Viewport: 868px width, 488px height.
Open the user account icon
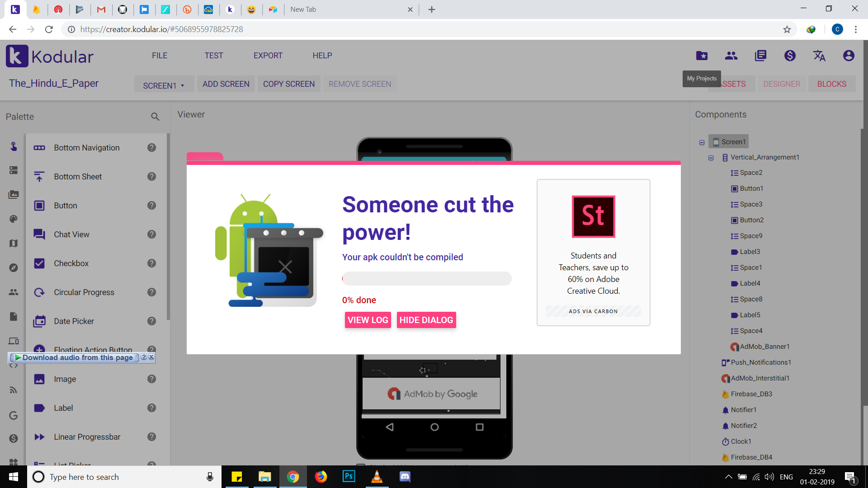tap(849, 56)
